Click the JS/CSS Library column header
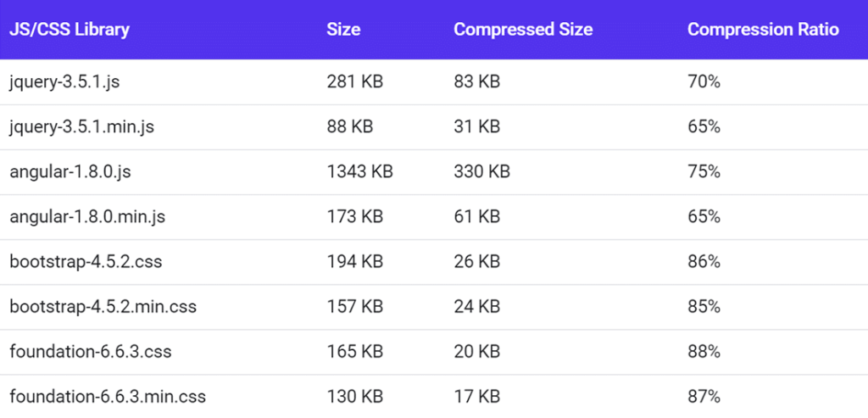 70,30
